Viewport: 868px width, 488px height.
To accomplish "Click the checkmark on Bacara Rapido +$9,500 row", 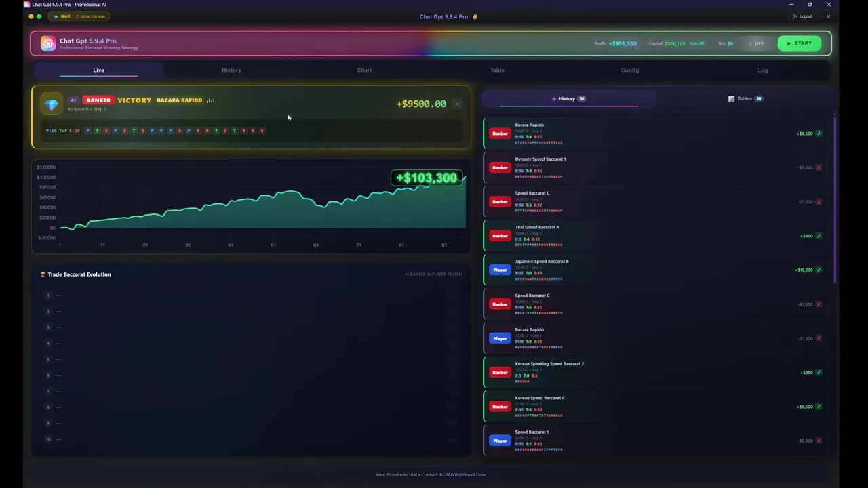I will (x=818, y=134).
